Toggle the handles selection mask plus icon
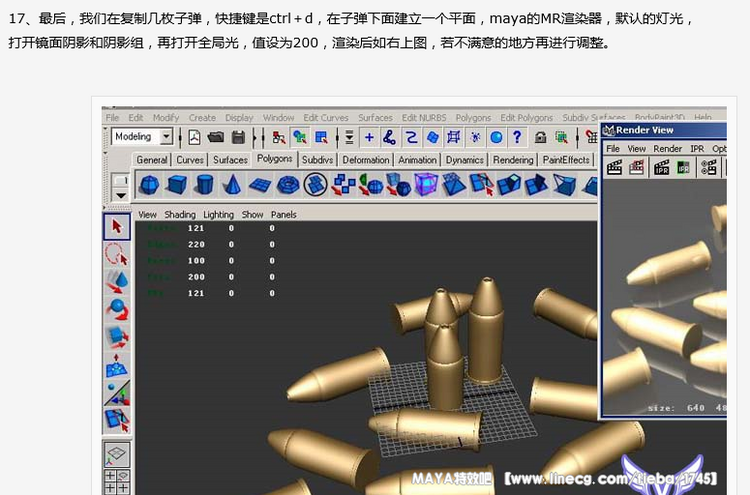Screen dimensions: 750x495 [x=369, y=138]
